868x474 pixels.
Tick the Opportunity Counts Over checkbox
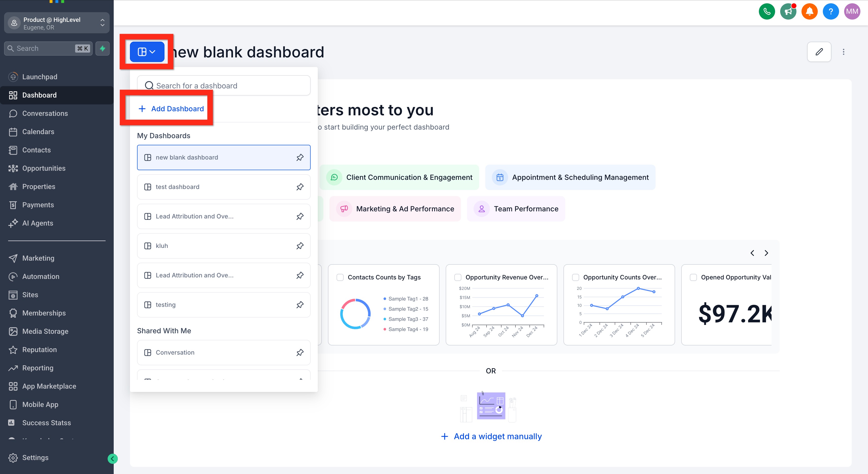click(576, 277)
